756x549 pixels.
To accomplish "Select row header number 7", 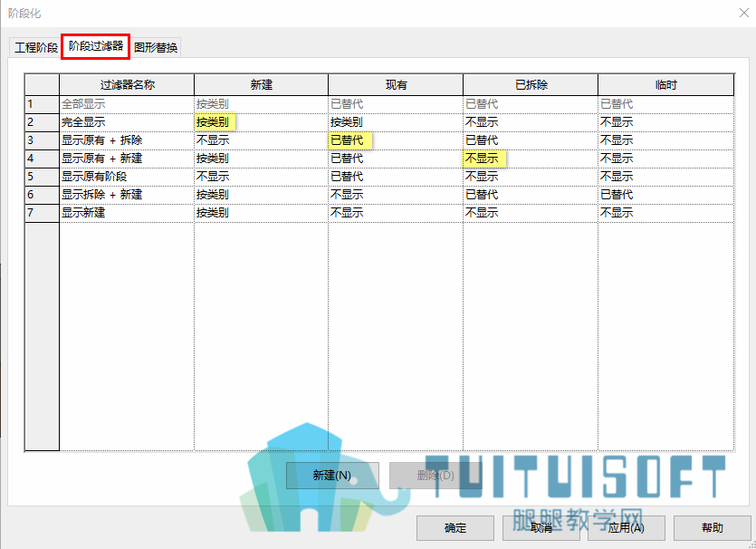I will tap(42, 213).
